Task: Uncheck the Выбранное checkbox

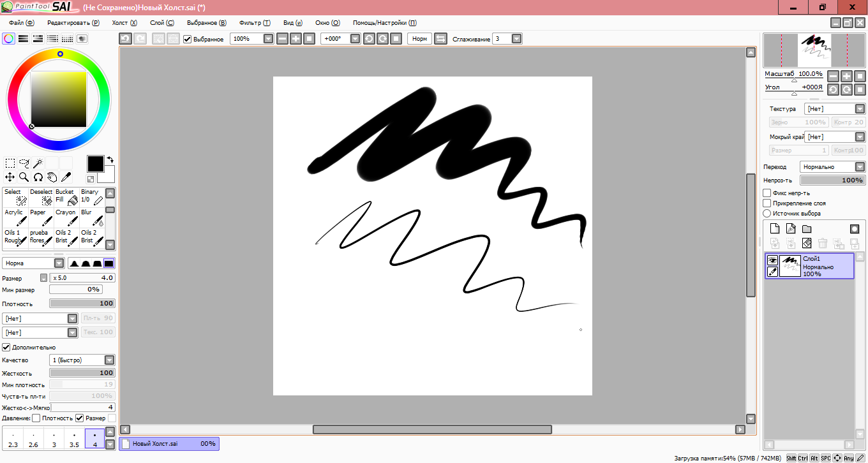Action: point(188,39)
